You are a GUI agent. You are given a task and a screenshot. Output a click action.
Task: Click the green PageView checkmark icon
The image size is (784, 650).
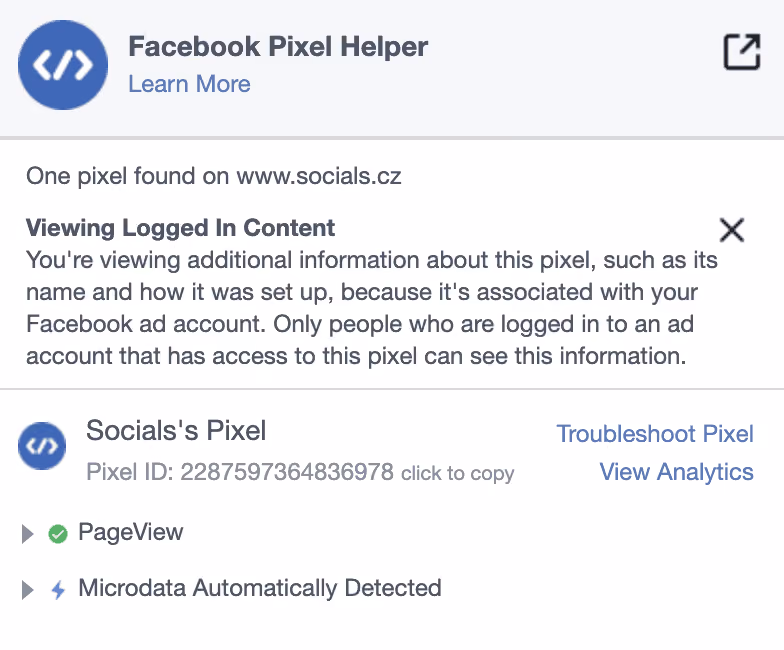pyautogui.click(x=58, y=534)
